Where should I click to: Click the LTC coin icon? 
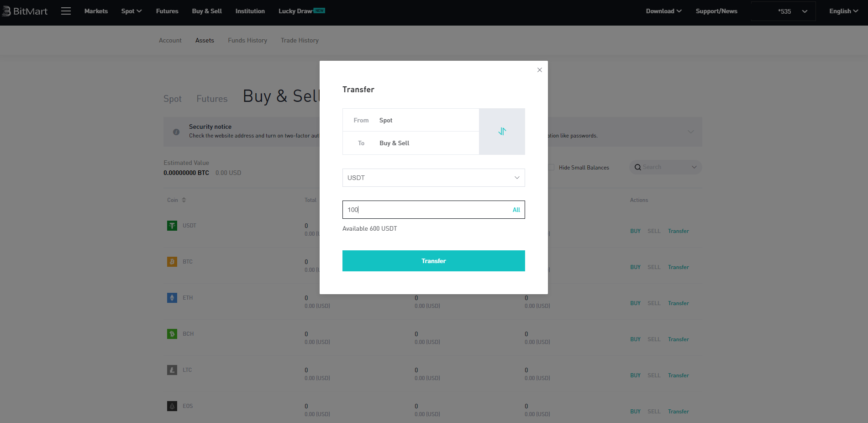click(x=172, y=370)
